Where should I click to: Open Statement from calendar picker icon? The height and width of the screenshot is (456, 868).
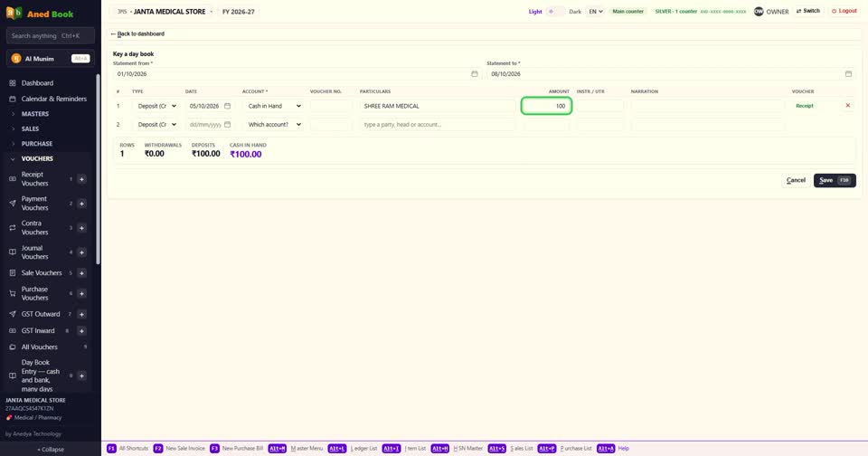pyautogui.click(x=475, y=73)
